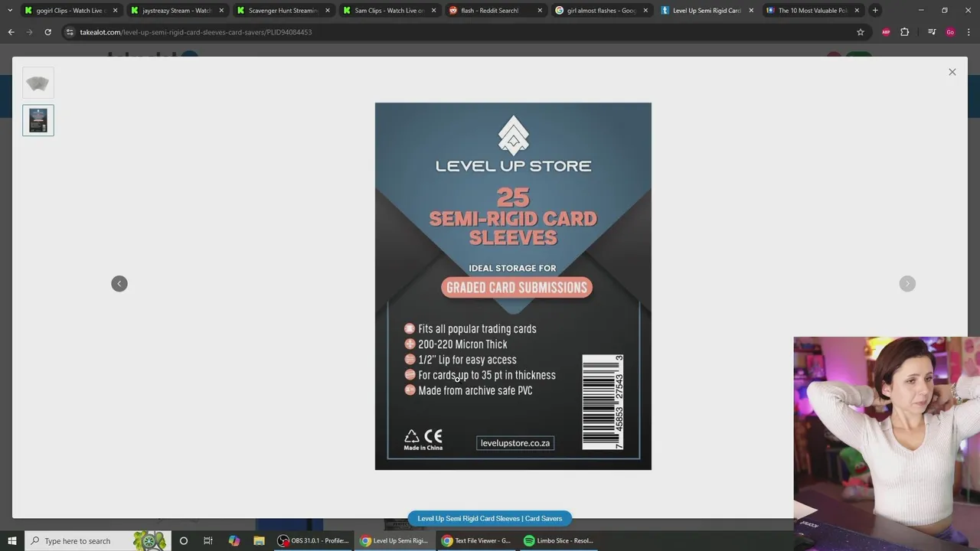Open the media control icon in toolbar

click(x=932, y=32)
